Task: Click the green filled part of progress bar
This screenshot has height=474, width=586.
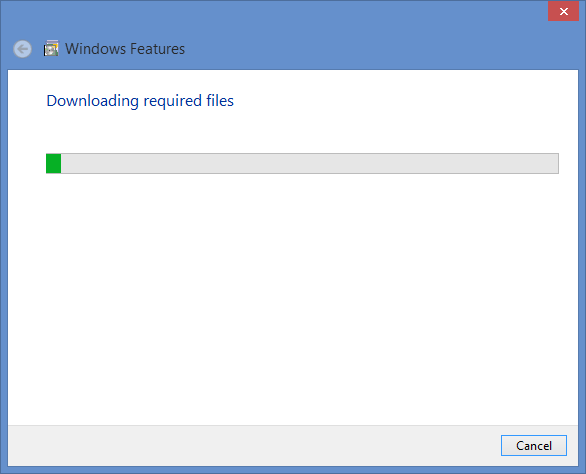Action: 53,163
